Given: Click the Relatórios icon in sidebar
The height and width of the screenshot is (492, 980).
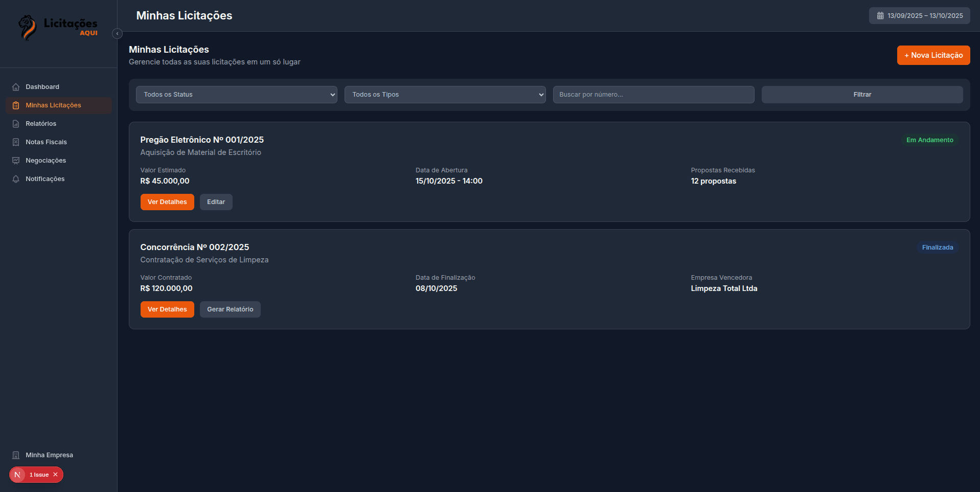Looking at the screenshot, I should [x=16, y=124].
